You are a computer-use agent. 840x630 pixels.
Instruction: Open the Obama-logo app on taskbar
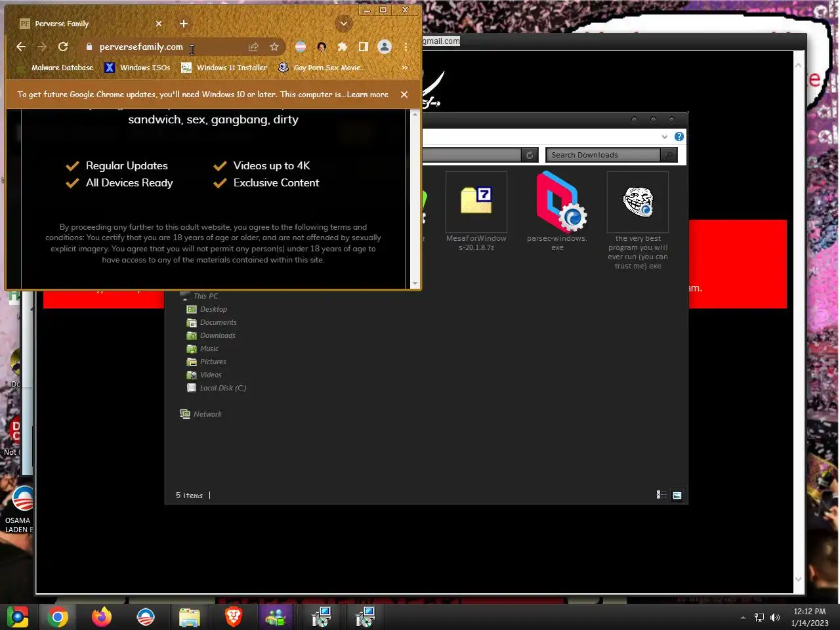(x=145, y=617)
